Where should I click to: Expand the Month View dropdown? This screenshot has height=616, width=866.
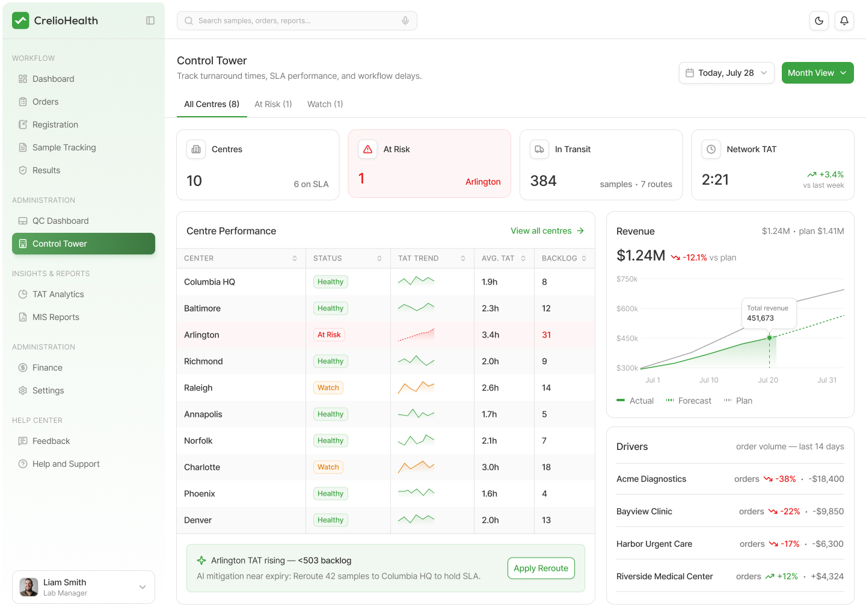pos(818,73)
